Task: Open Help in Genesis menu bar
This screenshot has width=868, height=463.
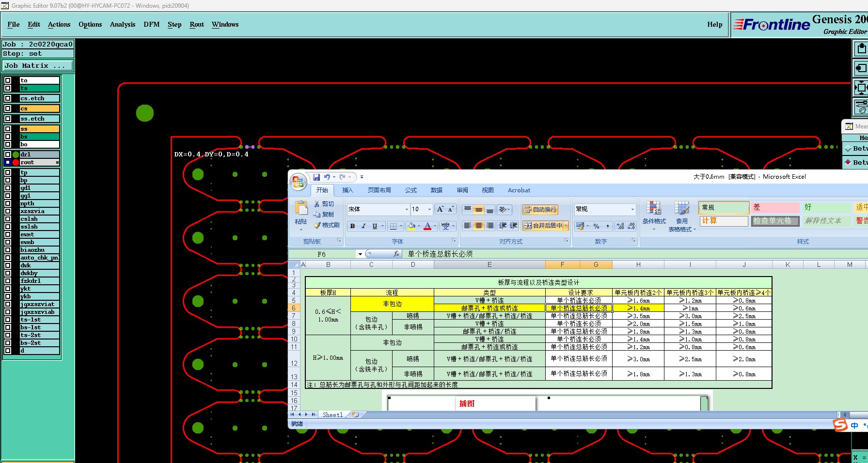Action: tap(714, 24)
